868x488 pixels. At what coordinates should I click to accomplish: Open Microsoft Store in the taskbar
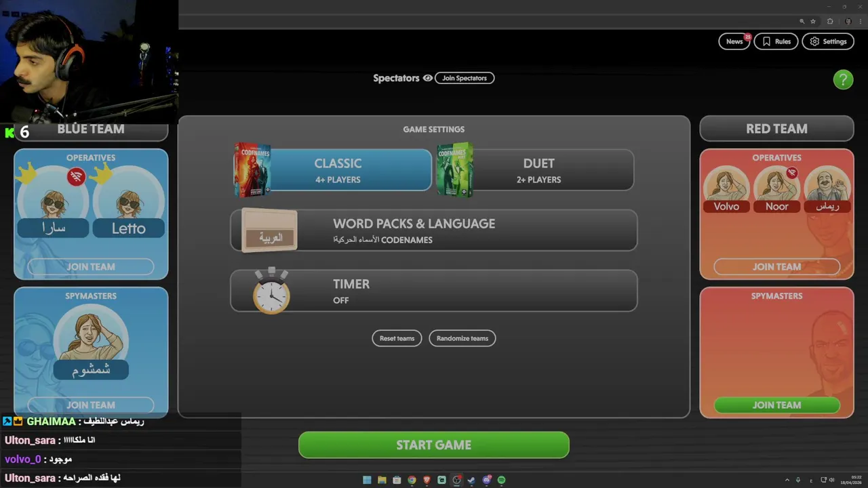(397, 480)
